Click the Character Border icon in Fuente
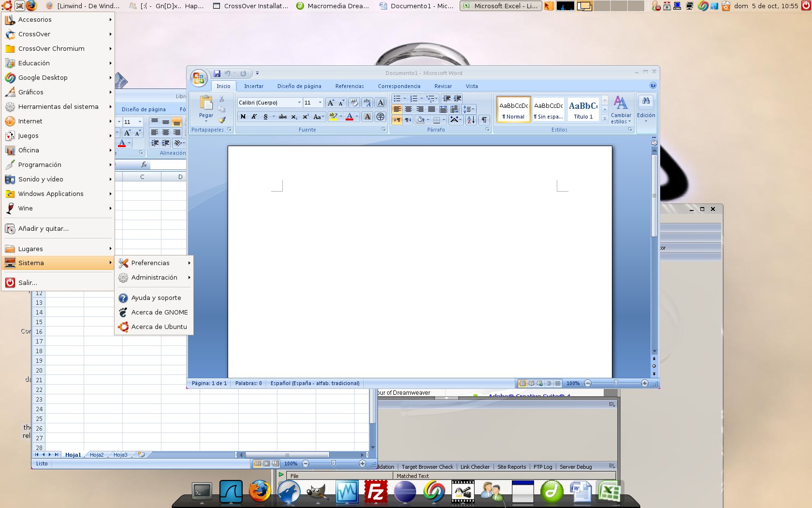This screenshot has width=812, height=508. point(380,103)
